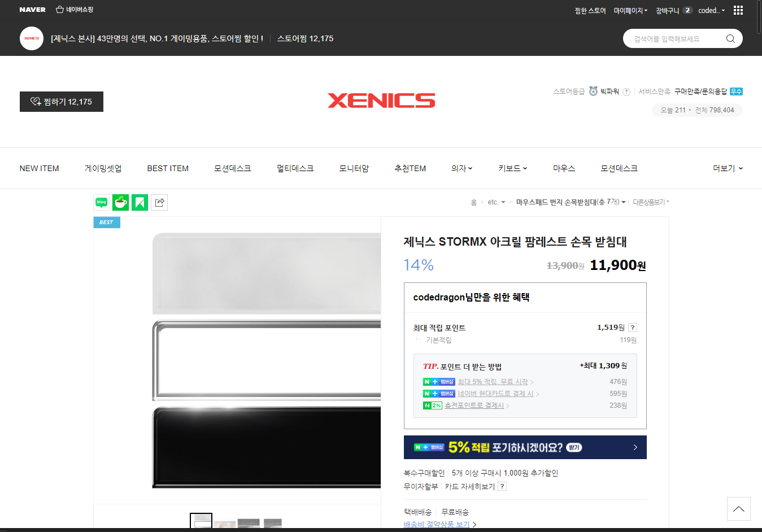Click 스토어찜 12,175 in header
The height and width of the screenshot is (532, 762).
coord(305,38)
